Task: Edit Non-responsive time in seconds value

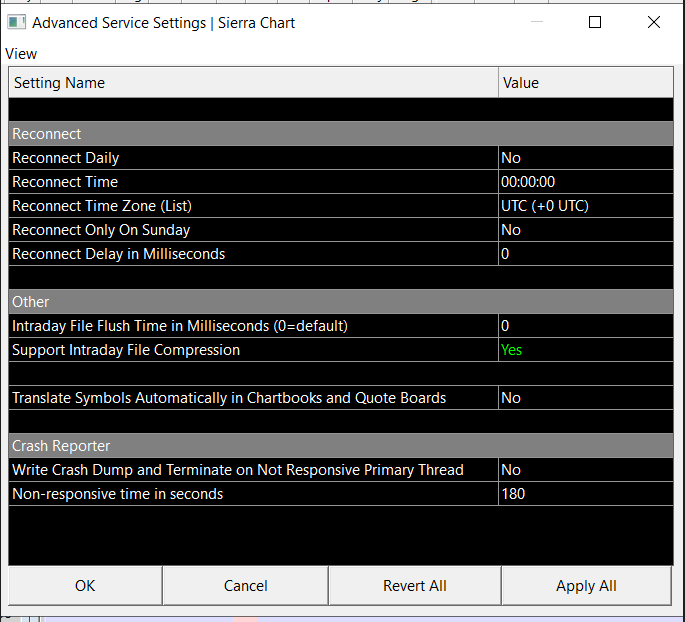Action: coord(585,494)
